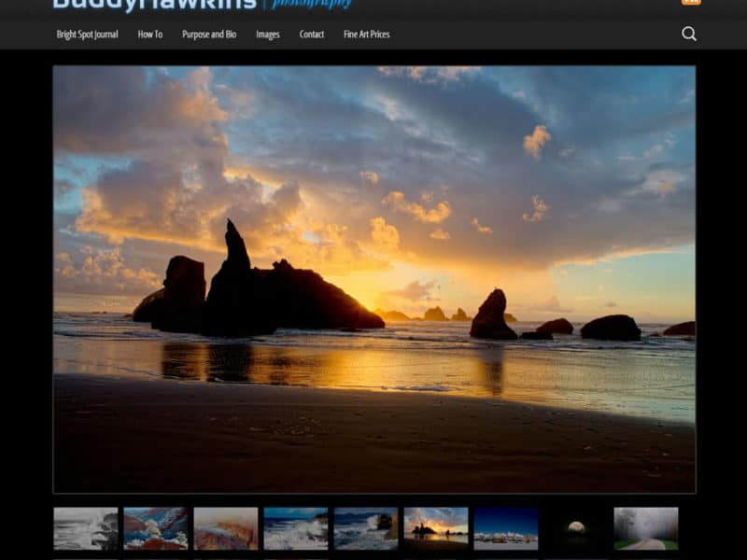This screenshot has width=747, height=560.
Task: Open the second thumbnail with red rocks and snow
Action: tap(156, 528)
